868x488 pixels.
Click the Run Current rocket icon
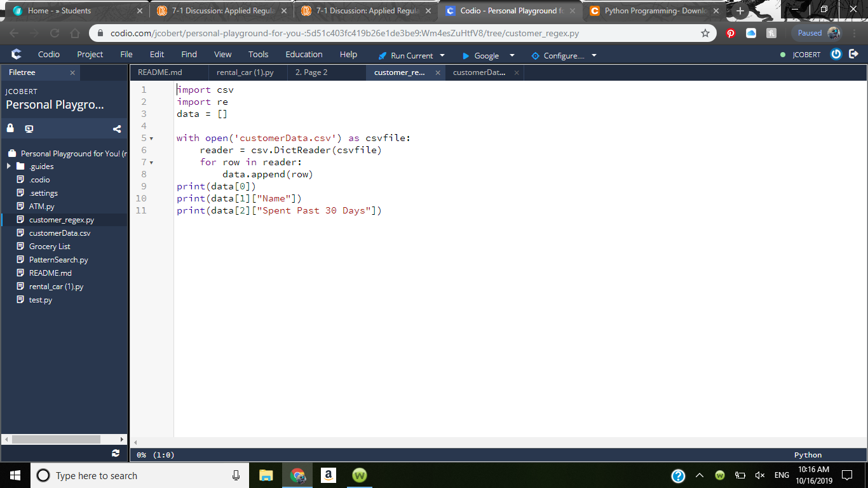[383, 56]
